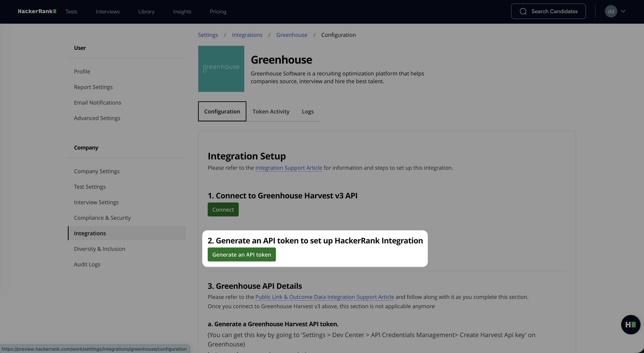Screen dimensions: 644x353
Task: Click the User section heading
Action: pyautogui.click(x=80, y=48)
